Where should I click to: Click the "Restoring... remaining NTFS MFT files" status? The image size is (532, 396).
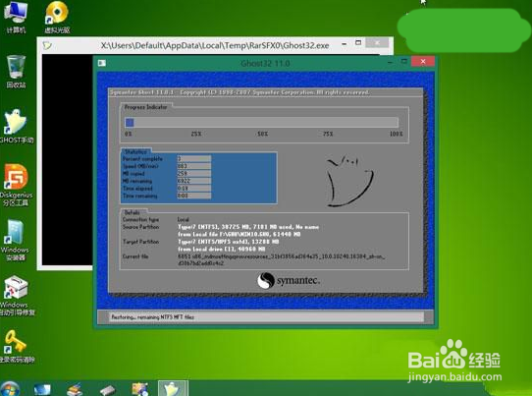tap(153, 316)
